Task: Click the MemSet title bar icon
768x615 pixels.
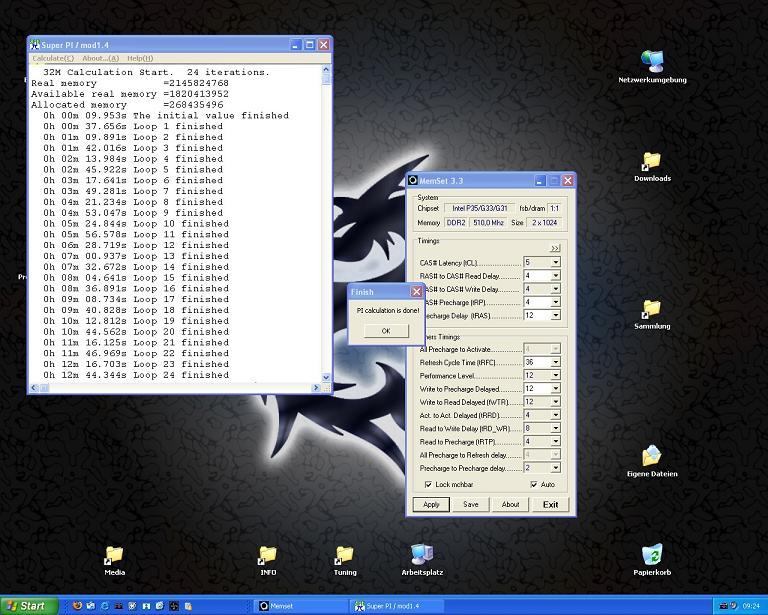Action: [413, 181]
